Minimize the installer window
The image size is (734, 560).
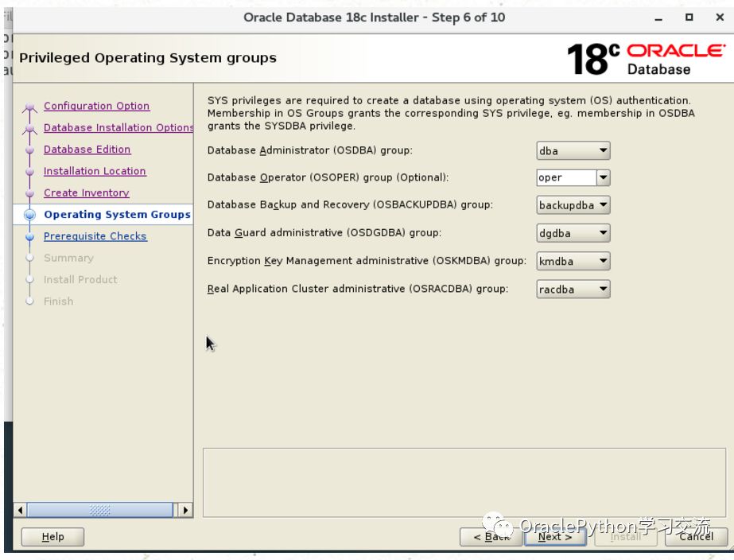pyautogui.click(x=658, y=17)
